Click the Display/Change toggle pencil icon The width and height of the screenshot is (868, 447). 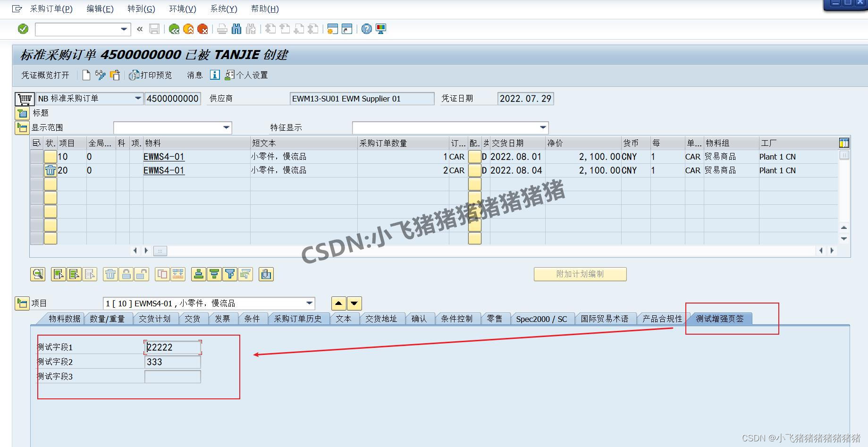[100, 75]
